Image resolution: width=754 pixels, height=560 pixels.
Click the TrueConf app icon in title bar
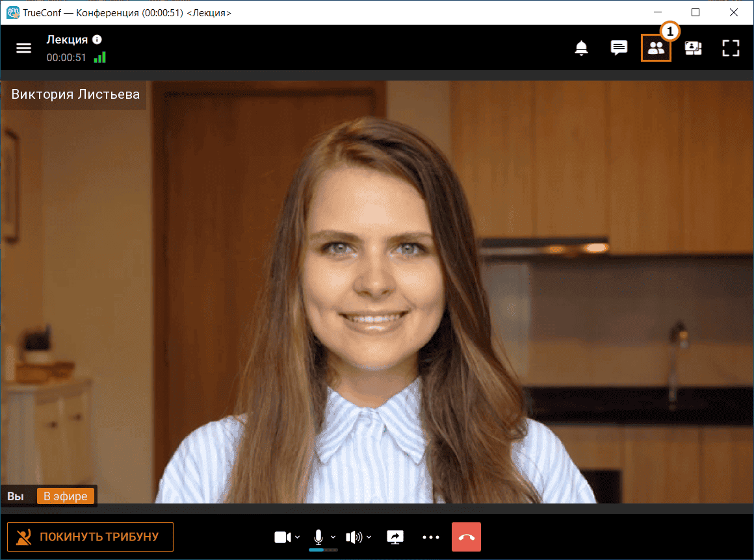(12, 12)
